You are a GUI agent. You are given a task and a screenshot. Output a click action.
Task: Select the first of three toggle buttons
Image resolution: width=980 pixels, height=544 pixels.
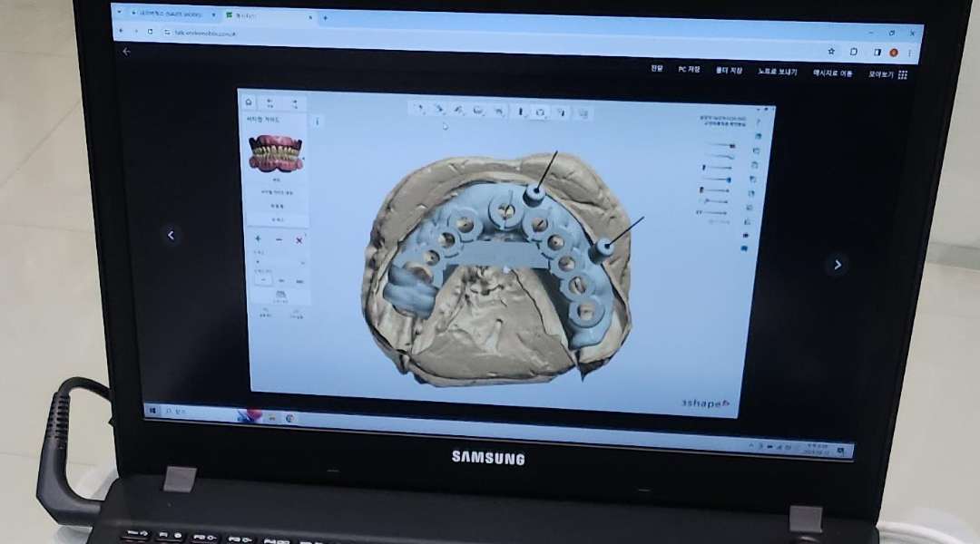(264, 280)
